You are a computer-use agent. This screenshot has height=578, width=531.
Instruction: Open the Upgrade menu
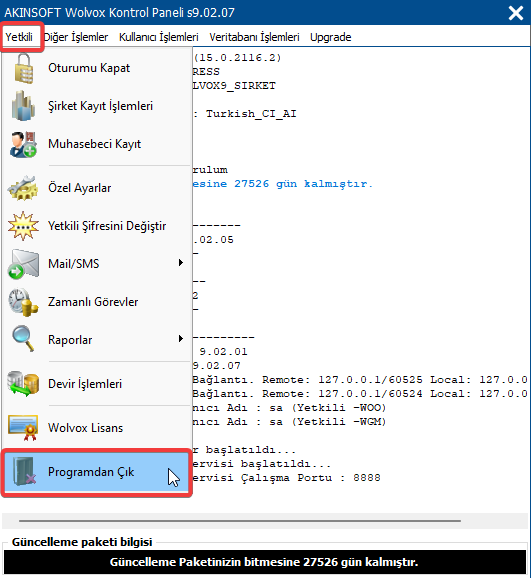330,37
